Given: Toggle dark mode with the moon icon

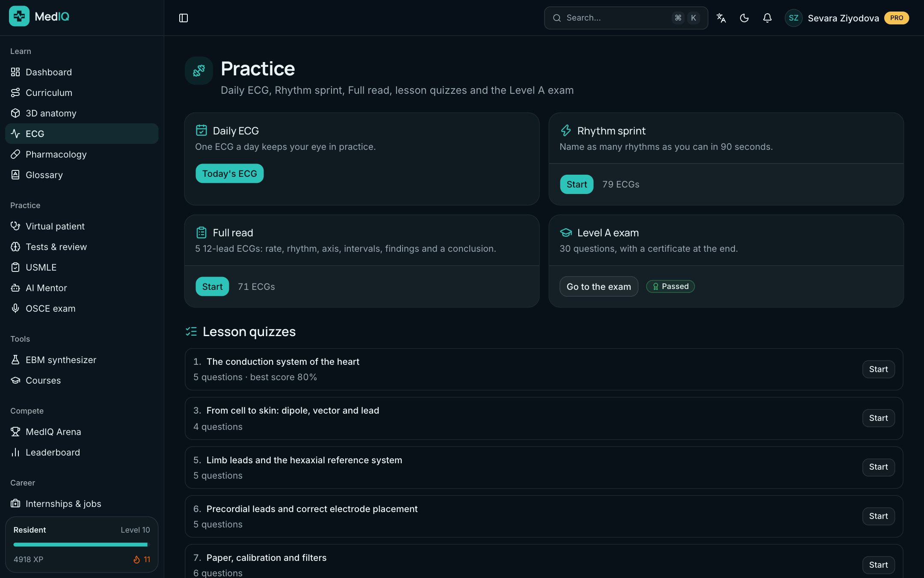Looking at the screenshot, I should (x=744, y=18).
